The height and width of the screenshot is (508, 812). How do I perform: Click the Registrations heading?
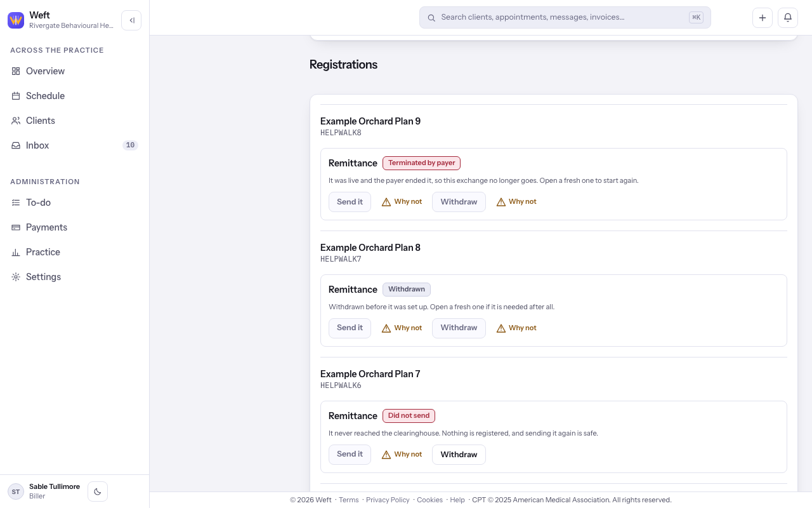[x=343, y=65]
